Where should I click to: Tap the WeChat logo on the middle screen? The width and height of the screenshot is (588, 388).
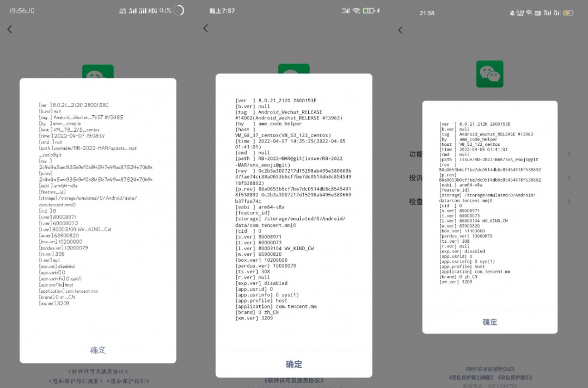[x=294, y=70]
